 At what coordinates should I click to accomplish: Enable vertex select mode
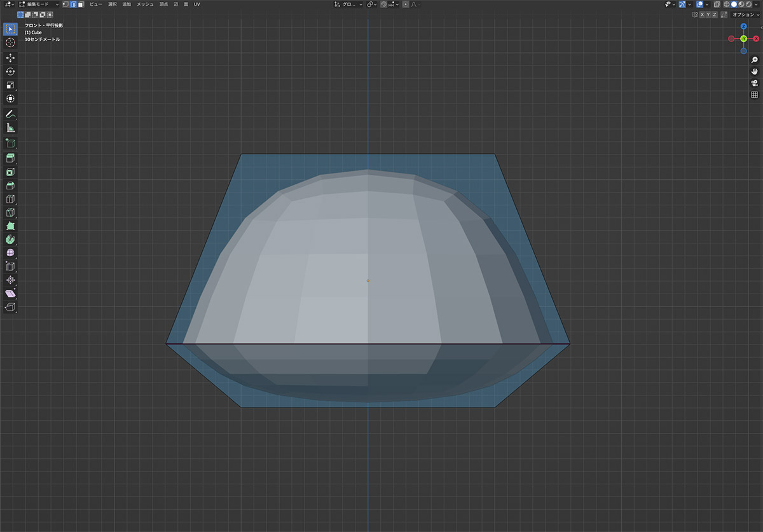65,4
